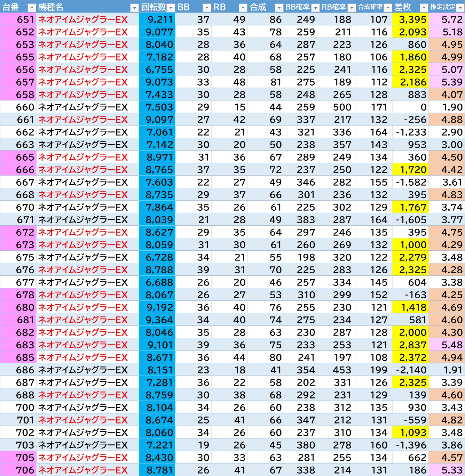Click the 回転数 cell showing 7,433
The image size is (465, 476).
point(157,95)
